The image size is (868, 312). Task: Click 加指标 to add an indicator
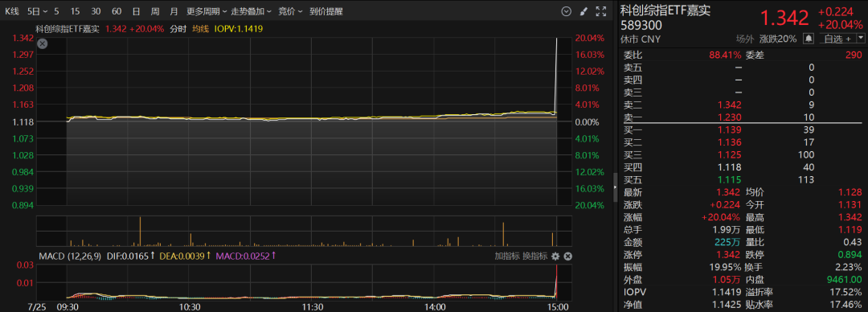(506, 256)
